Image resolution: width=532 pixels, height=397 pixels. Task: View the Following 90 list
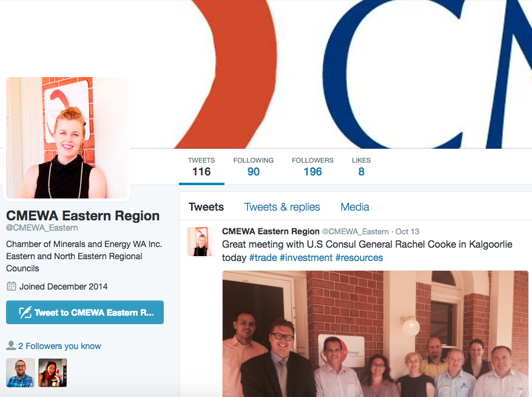pyautogui.click(x=254, y=167)
